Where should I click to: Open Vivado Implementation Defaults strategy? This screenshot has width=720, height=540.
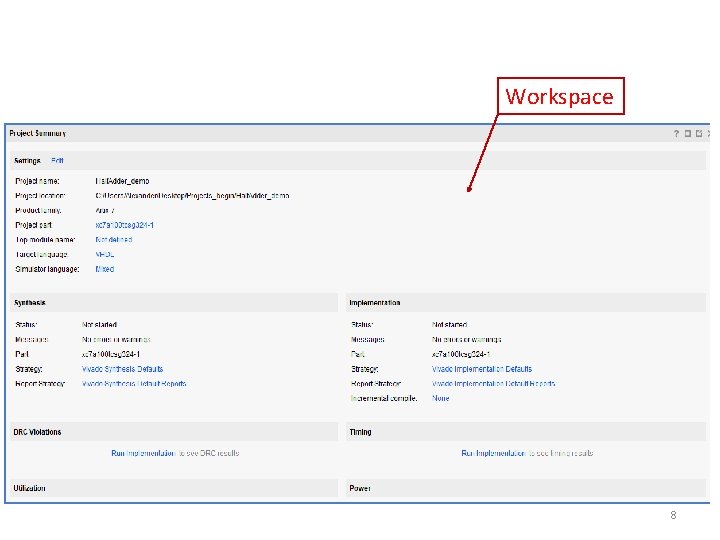pos(482,369)
